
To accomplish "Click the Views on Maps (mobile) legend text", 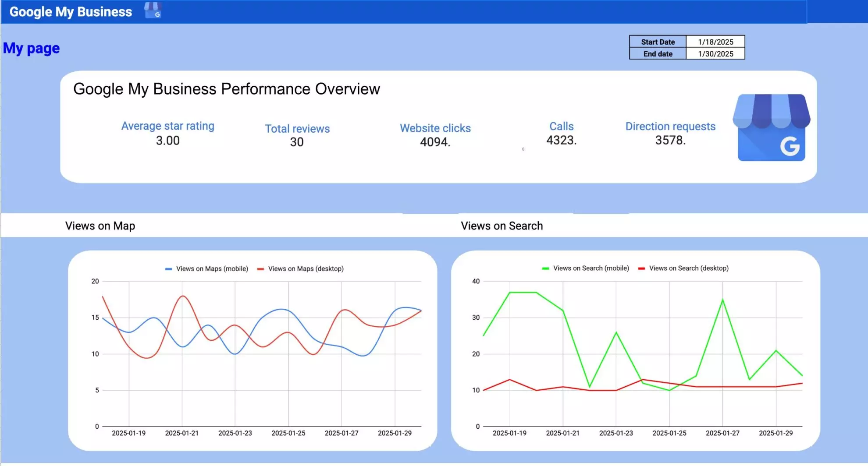I will click(212, 268).
